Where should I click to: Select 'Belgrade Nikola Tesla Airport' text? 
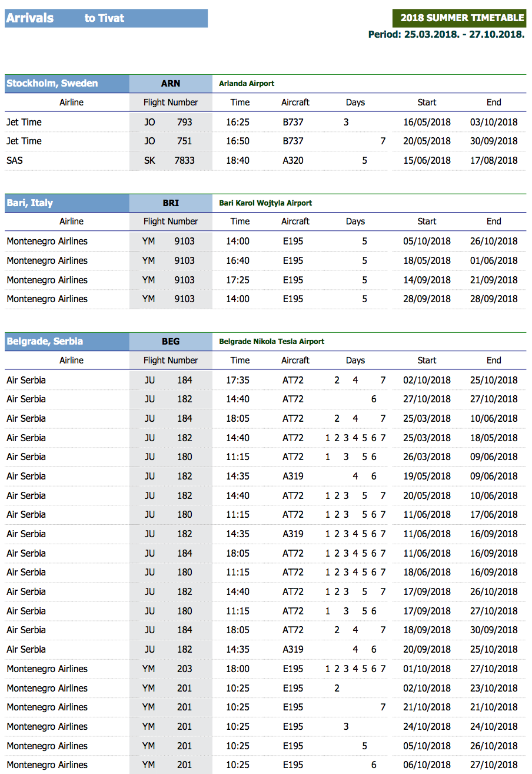pyautogui.click(x=271, y=342)
